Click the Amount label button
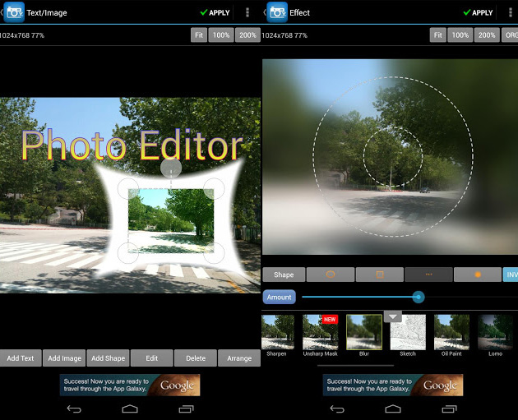 click(x=280, y=298)
